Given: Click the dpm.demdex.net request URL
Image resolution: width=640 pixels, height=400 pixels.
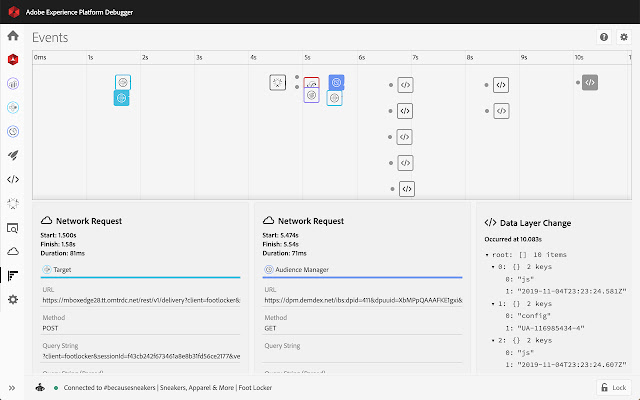Looking at the screenshot, I should (362, 300).
